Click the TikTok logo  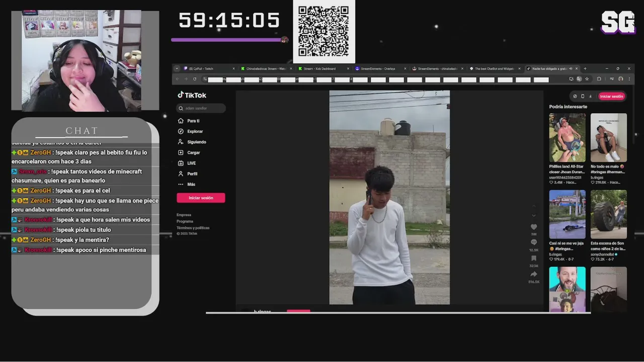(192, 95)
